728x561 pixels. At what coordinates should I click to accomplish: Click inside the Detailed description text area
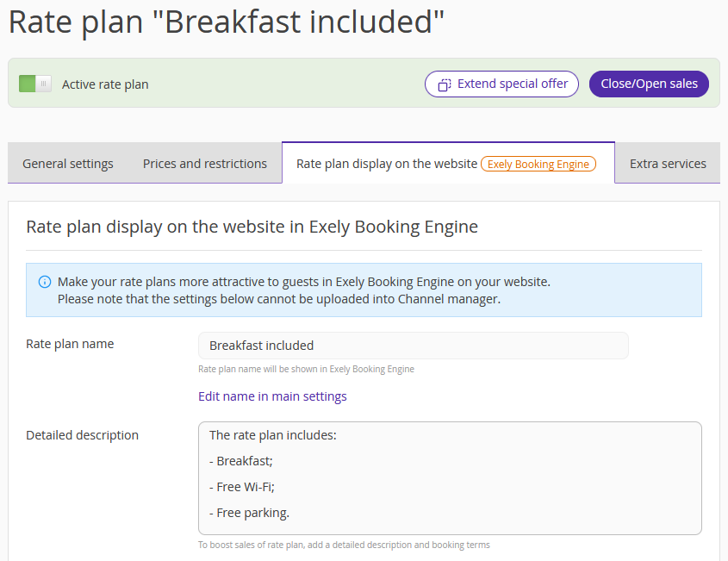450,478
